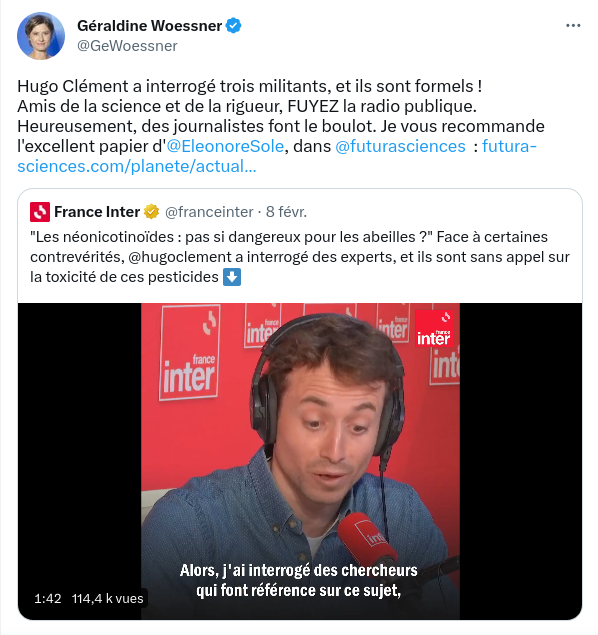This screenshot has width=598, height=635.
Task: Click the 1:42 video duration label
Action: tap(48, 599)
